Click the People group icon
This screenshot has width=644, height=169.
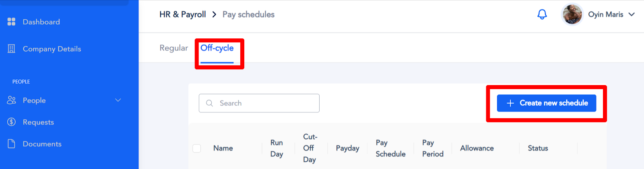11,100
